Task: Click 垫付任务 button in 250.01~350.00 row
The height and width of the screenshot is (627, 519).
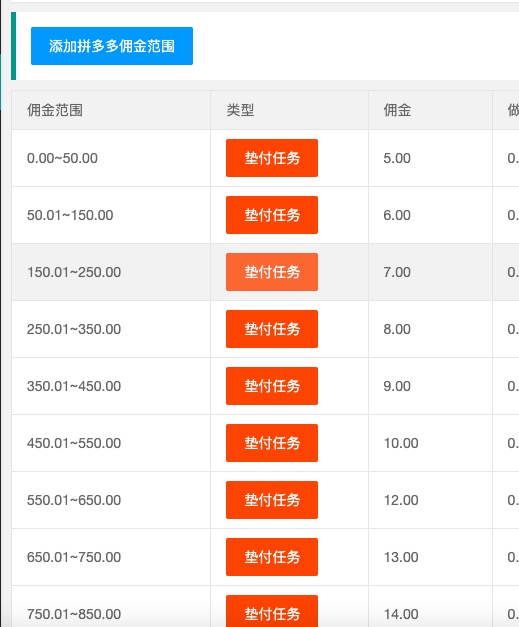Action: (x=272, y=329)
